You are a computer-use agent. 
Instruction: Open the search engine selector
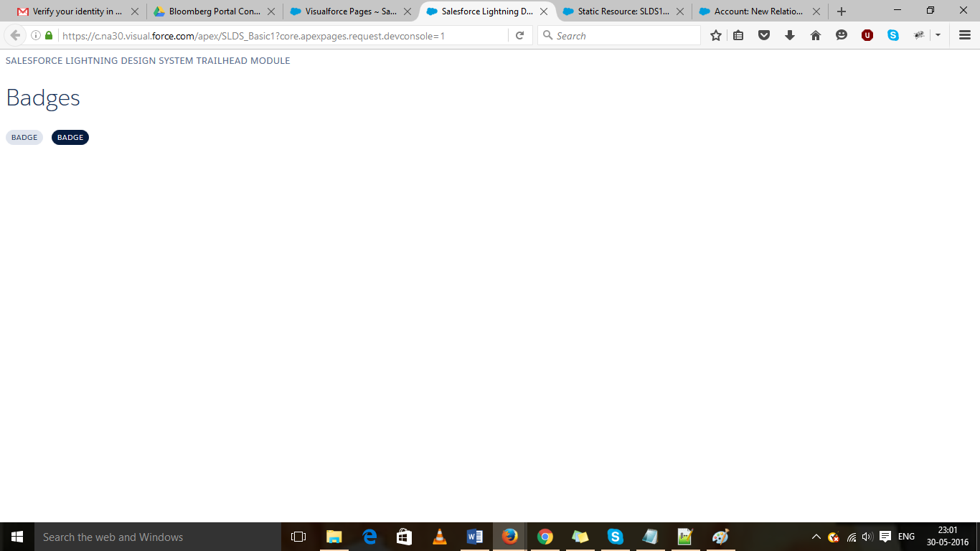pos(547,34)
